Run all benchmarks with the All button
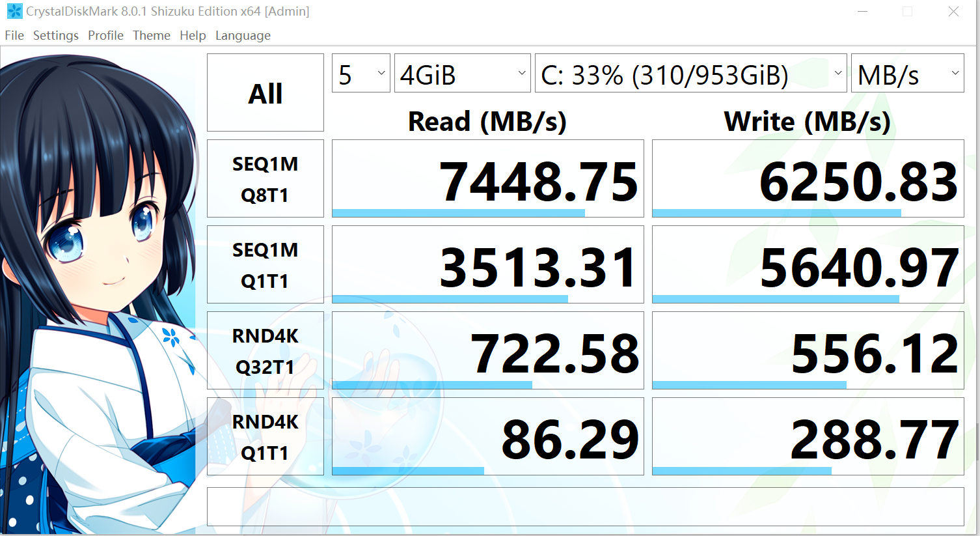 coord(265,92)
